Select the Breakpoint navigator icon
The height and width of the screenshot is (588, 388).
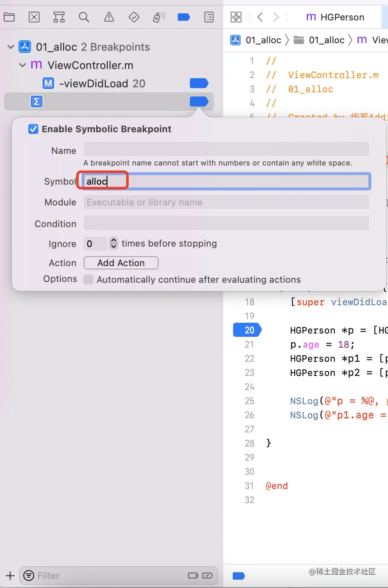coord(184,17)
